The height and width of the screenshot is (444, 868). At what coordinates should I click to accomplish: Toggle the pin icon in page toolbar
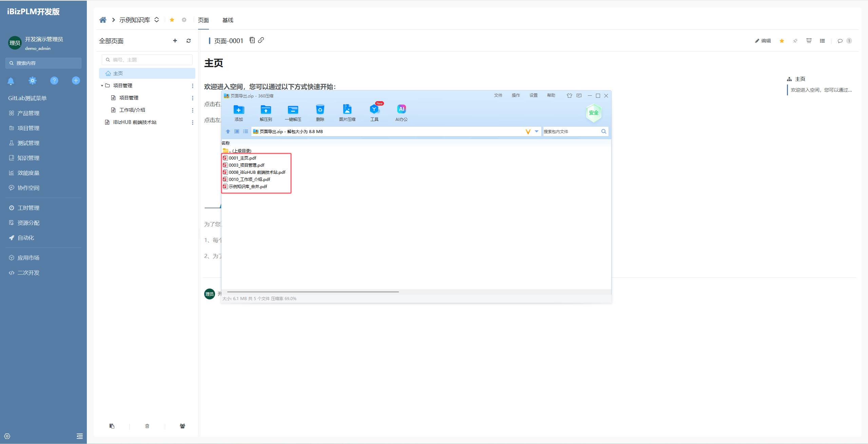click(795, 41)
